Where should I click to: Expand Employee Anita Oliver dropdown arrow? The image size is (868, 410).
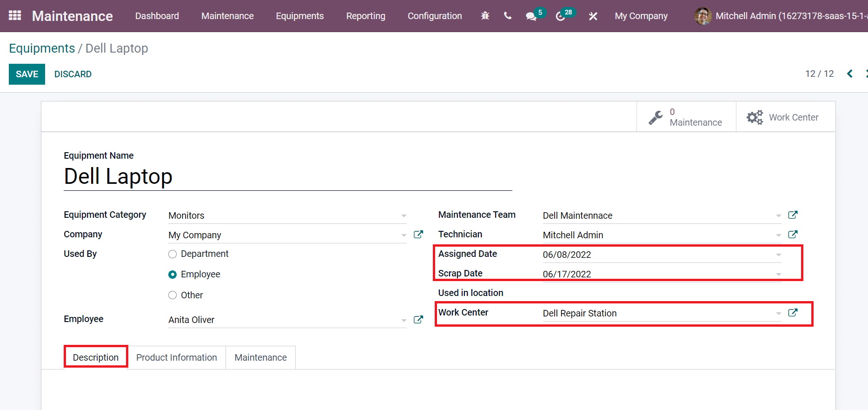coord(404,320)
